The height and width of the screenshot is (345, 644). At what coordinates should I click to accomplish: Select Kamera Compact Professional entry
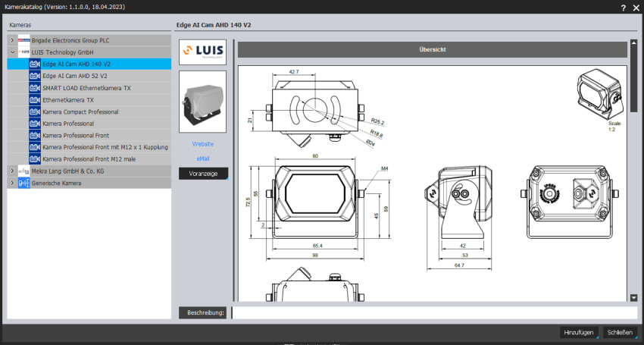click(89, 111)
